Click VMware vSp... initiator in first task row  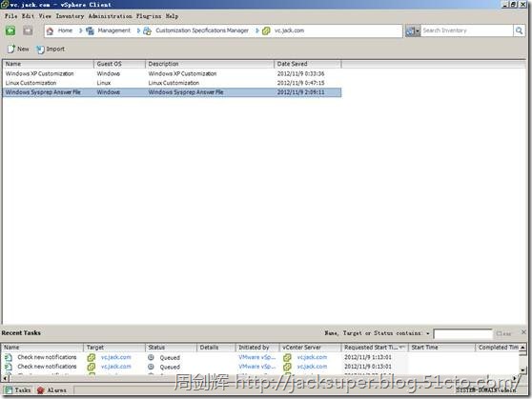(x=256, y=357)
